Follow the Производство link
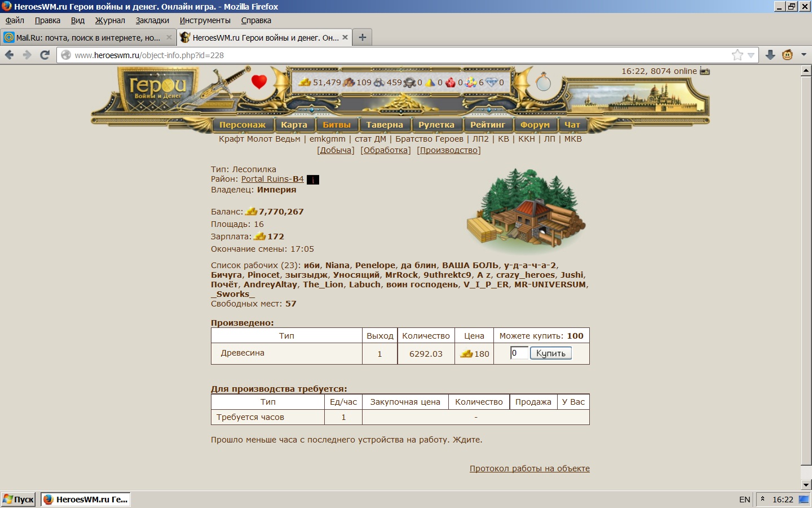Image resolution: width=812 pixels, height=508 pixels. click(x=449, y=150)
